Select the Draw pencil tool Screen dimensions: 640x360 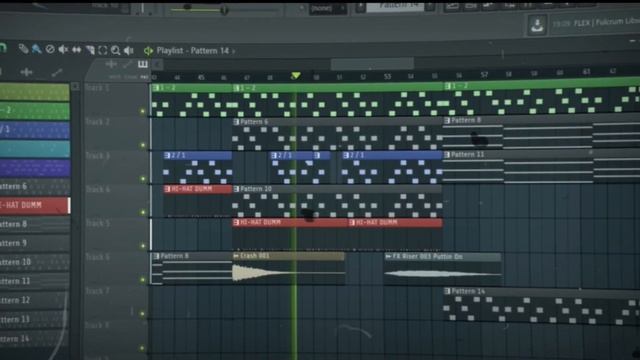[23, 49]
